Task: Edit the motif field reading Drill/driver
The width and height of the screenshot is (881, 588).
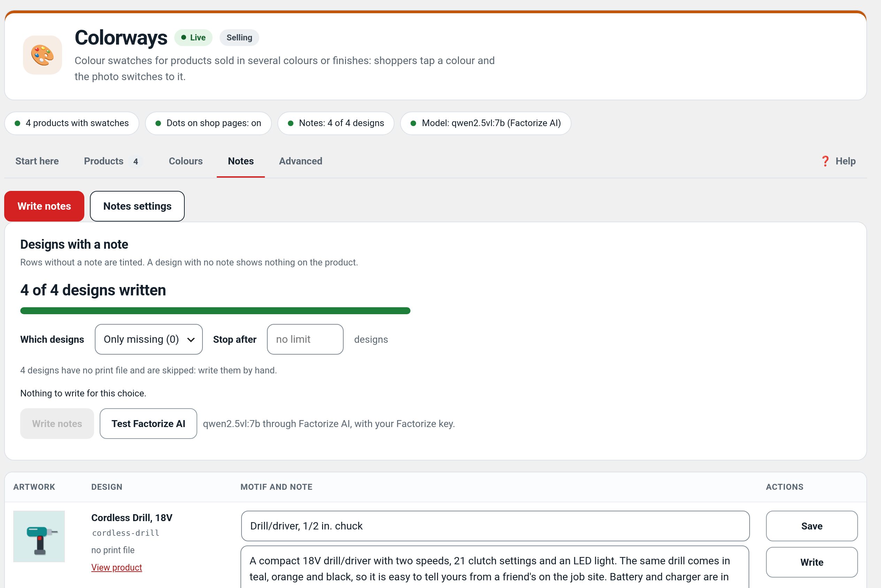Action: 495,526
